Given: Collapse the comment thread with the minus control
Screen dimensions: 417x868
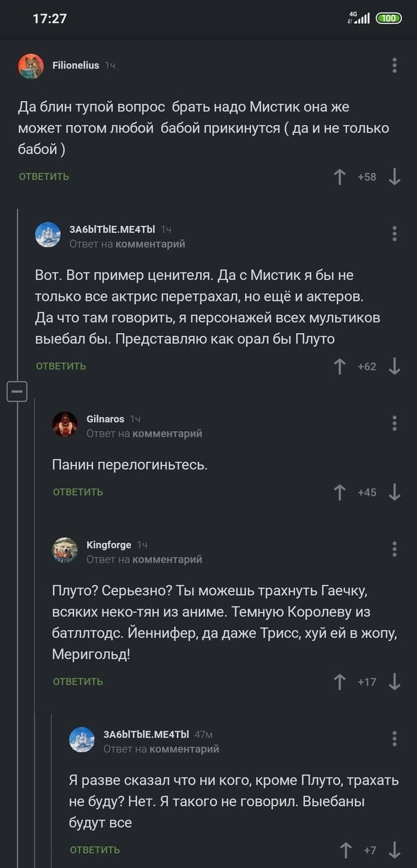Looking at the screenshot, I should click(17, 391).
